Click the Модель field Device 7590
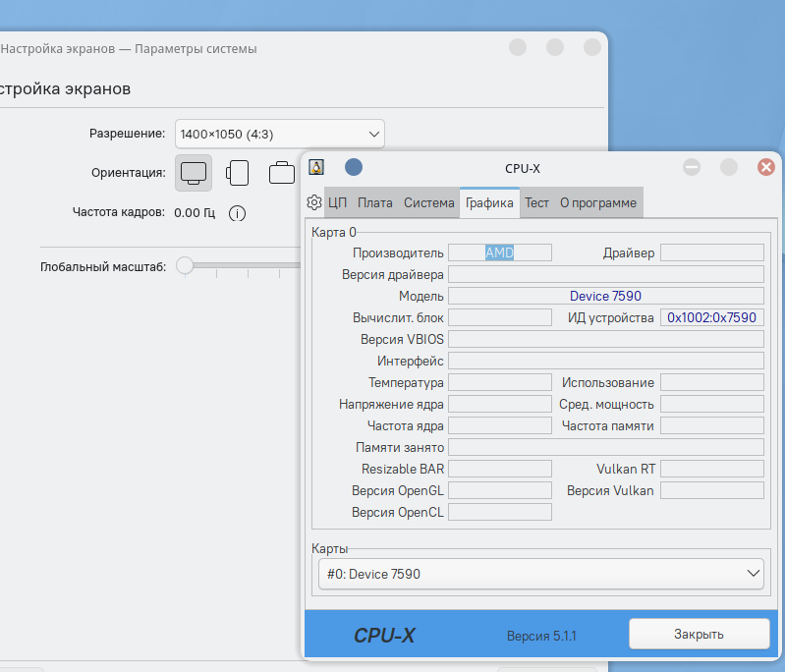The image size is (785, 672). point(606,296)
